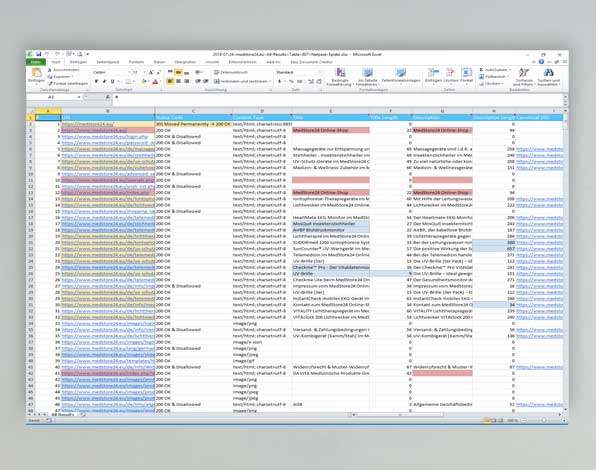This screenshot has width=596, height=470.
Task: Open the font name dropdown showing Calibri
Action: [111, 72]
